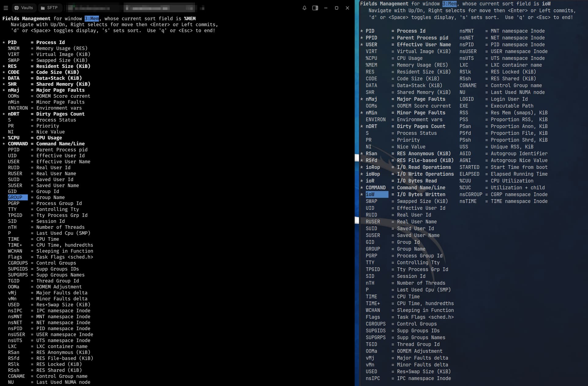The image size is (588, 386).
Task: Click %CUU CPU Utilization in right terminal
Action: click(496, 181)
